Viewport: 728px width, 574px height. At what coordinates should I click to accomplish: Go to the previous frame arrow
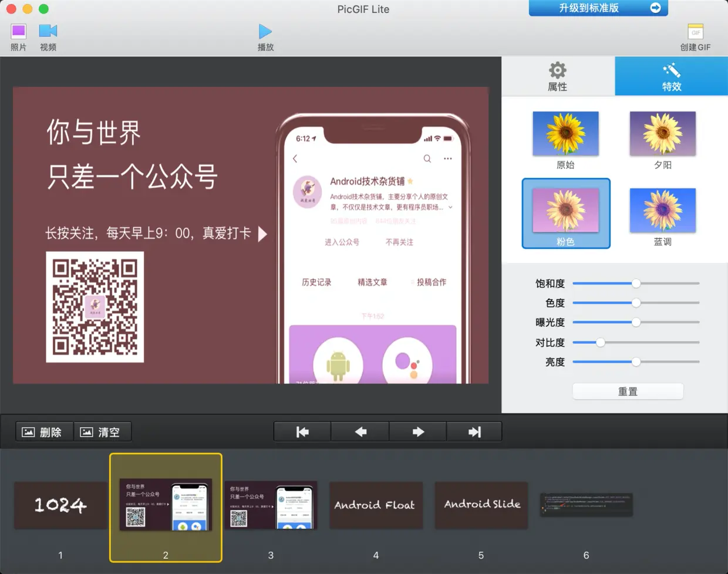(360, 432)
